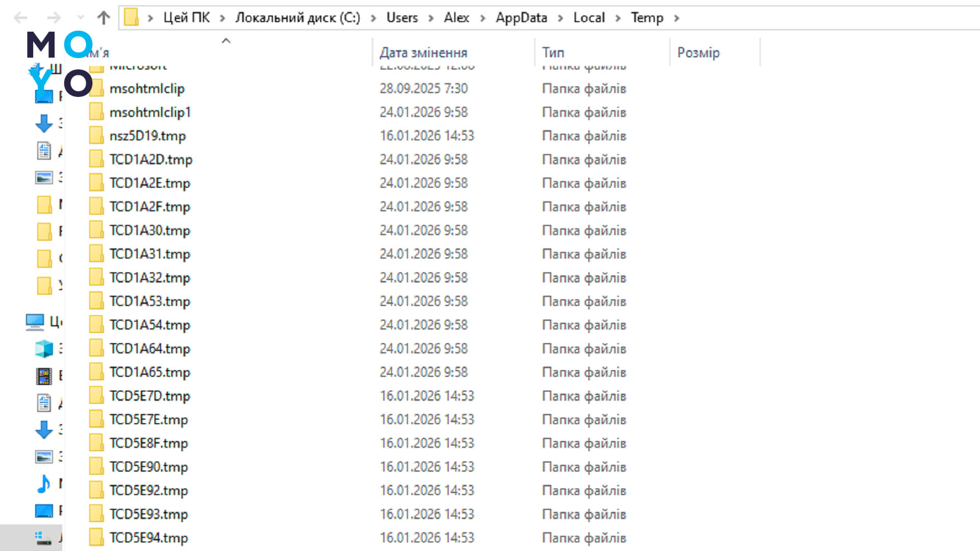The image size is (980, 551).
Task: Go to AppData in the breadcrumb path
Action: point(521,18)
